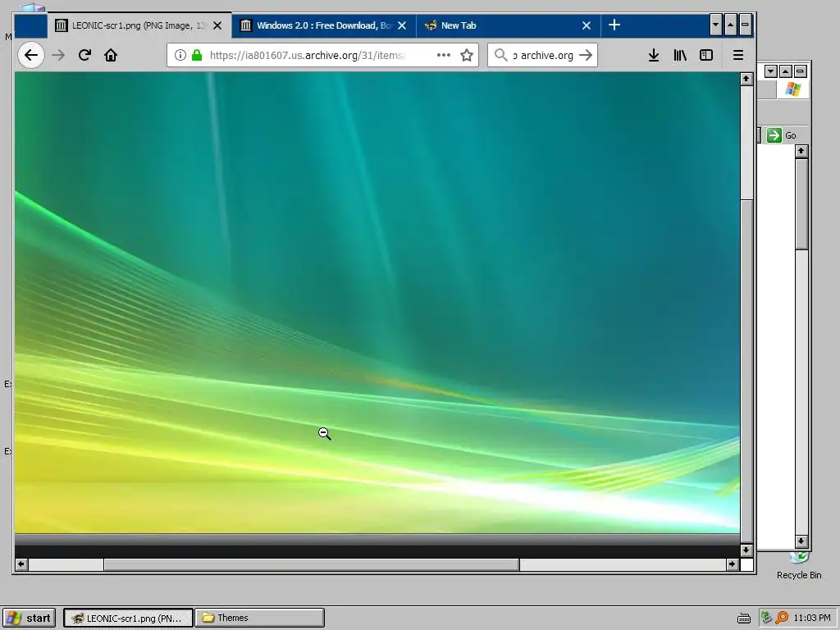The height and width of the screenshot is (630, 840).
Task: Open the Firefox home page
Action: [x=111, y=55]
